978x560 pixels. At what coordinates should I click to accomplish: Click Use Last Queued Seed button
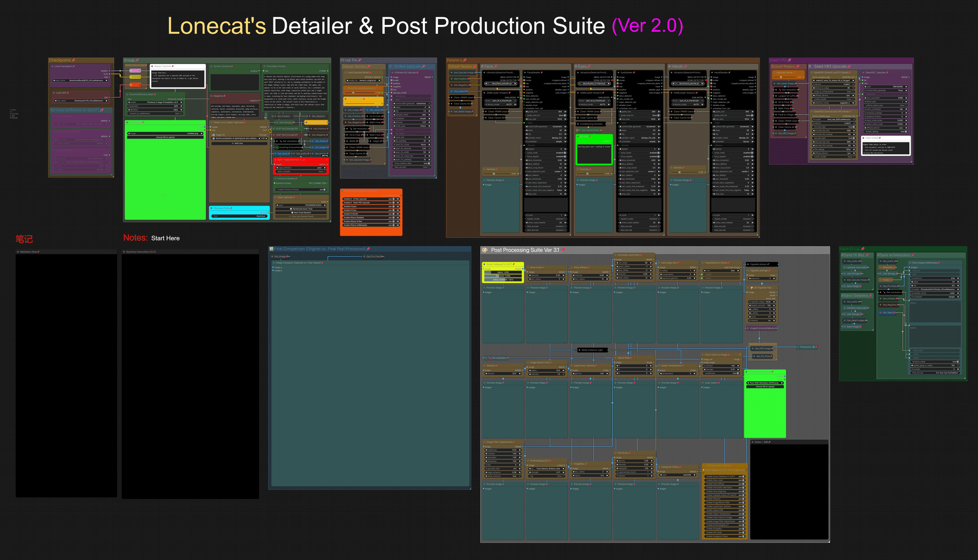click(302, 216)
